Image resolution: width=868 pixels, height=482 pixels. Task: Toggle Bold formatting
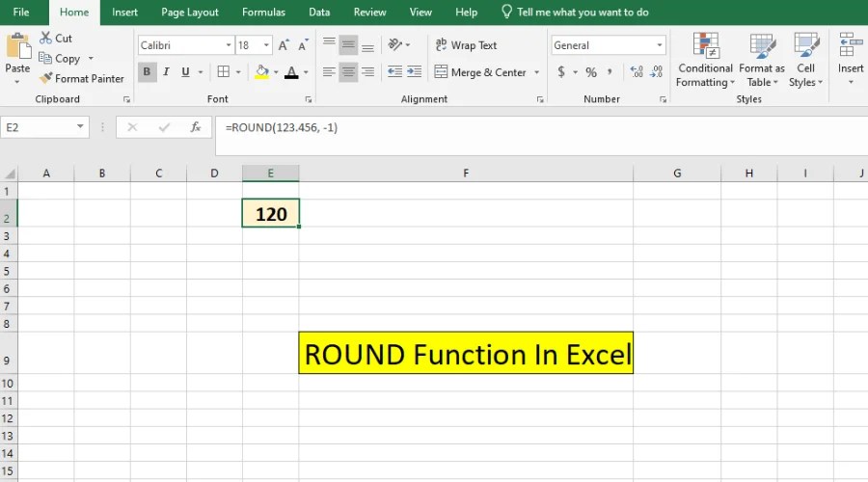pos(147,72)
